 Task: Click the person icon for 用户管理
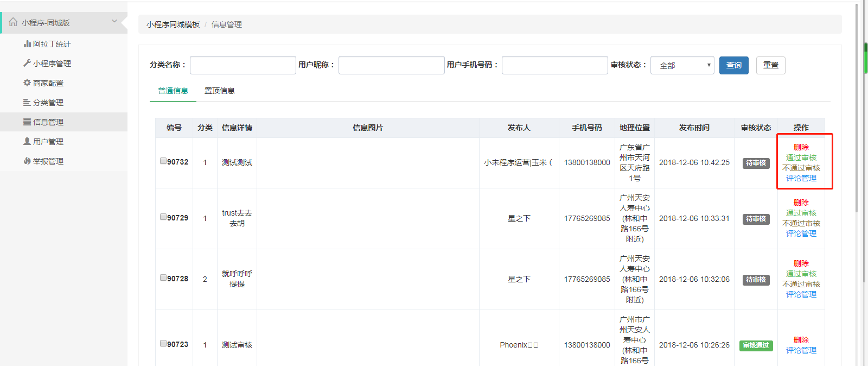(27, 142)
